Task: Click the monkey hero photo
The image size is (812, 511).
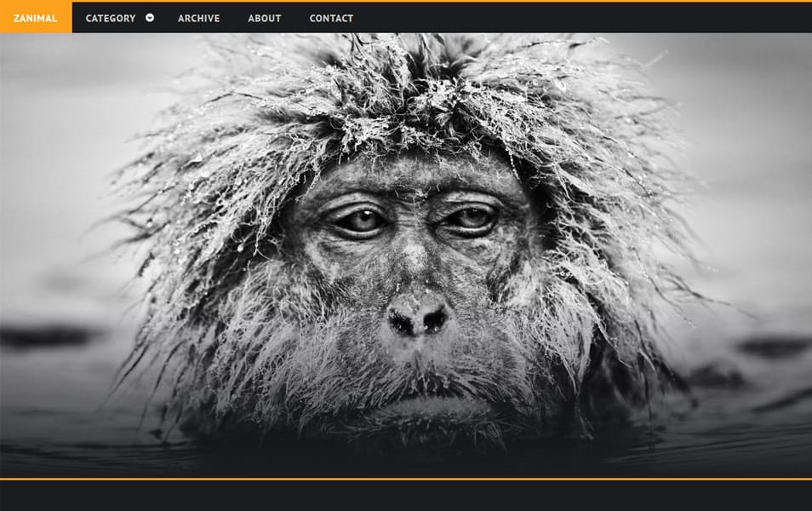Action: tap(406, 255)
